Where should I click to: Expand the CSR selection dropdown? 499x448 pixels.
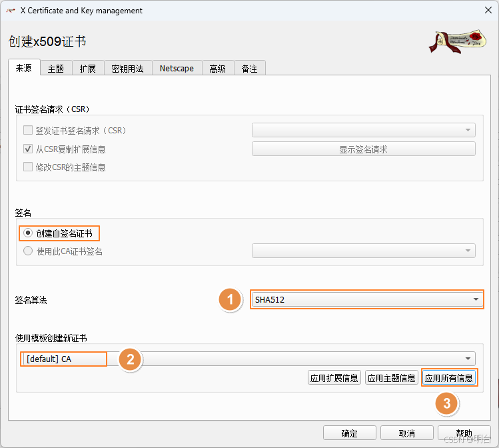(364, 130)
